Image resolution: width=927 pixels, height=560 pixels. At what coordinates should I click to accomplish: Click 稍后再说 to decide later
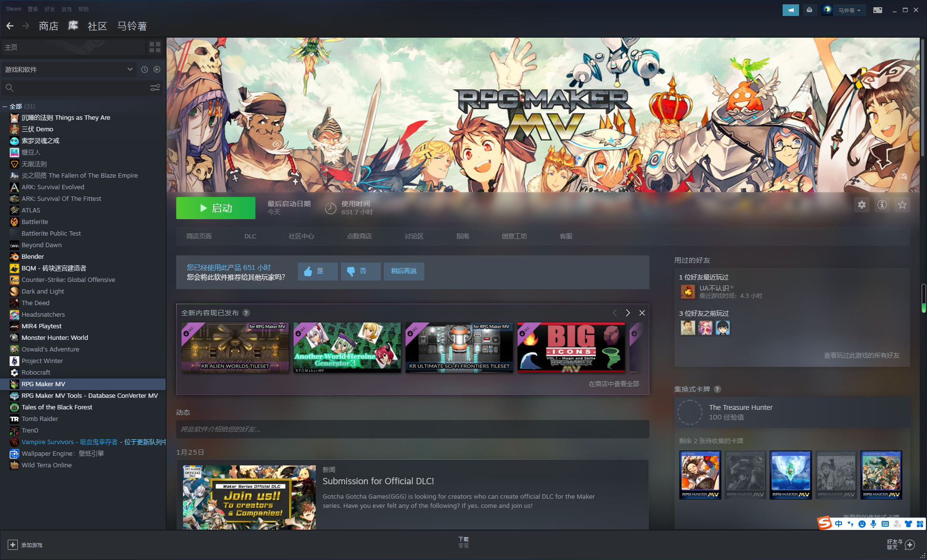(x=404, y=271)
